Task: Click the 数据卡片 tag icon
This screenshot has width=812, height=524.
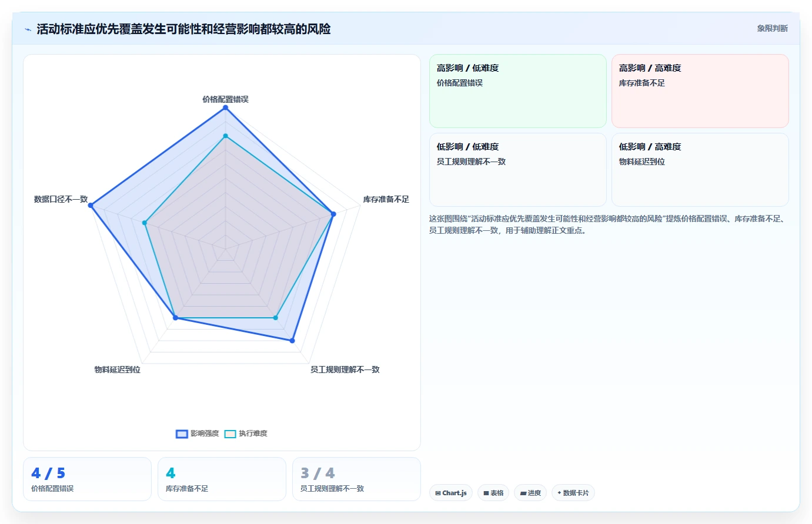Action: click(x=559, y=493)
